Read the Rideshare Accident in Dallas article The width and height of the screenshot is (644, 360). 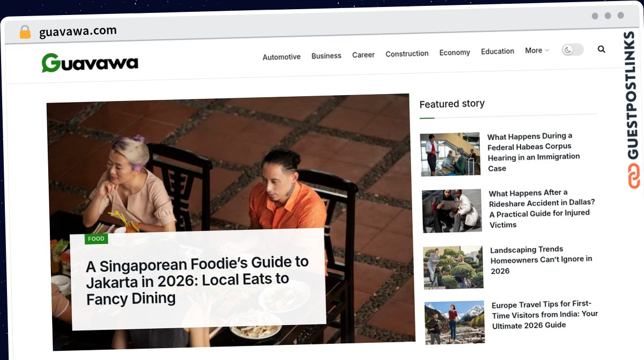click(x=541, y=208)
